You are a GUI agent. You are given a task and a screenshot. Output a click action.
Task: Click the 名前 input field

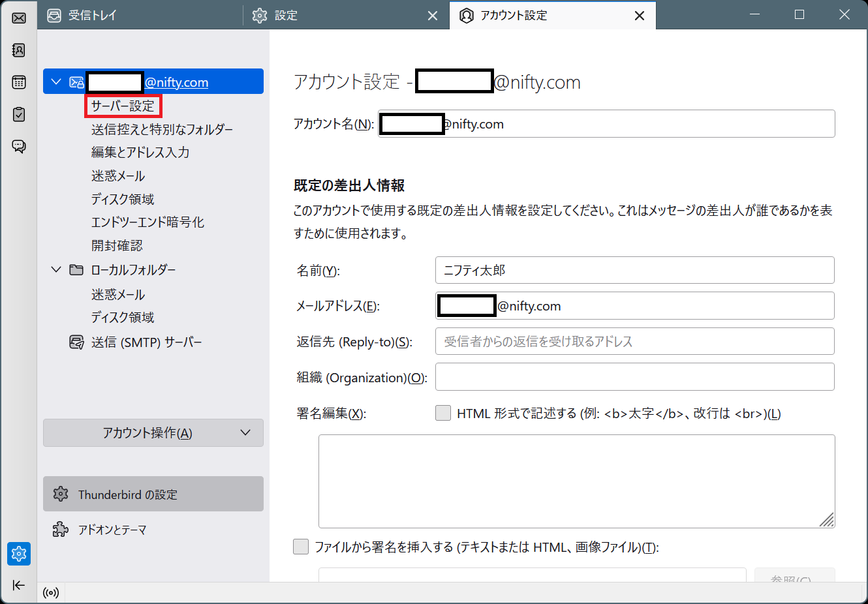pos(634,270)
